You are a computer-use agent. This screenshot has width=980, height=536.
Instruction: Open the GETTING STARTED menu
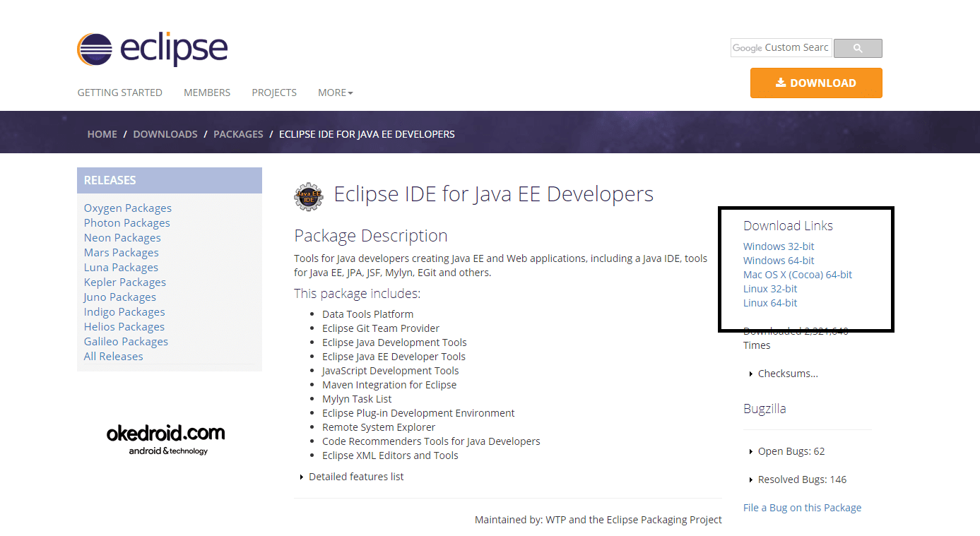(120, 93)
